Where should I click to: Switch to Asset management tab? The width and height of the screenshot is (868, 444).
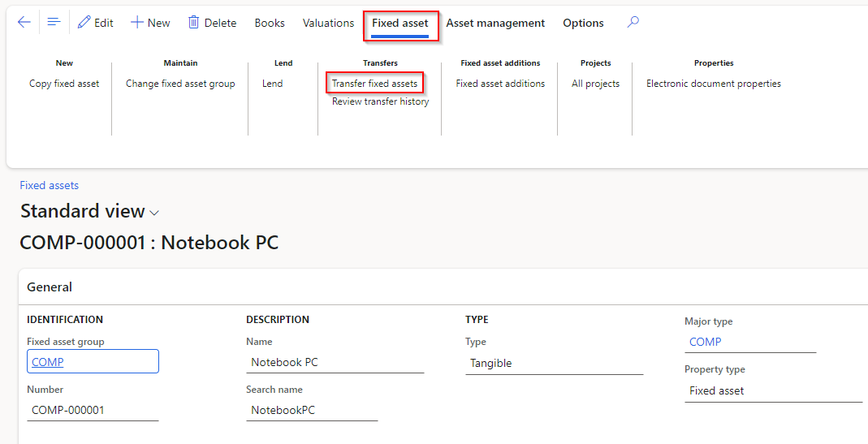coord(495,23)
